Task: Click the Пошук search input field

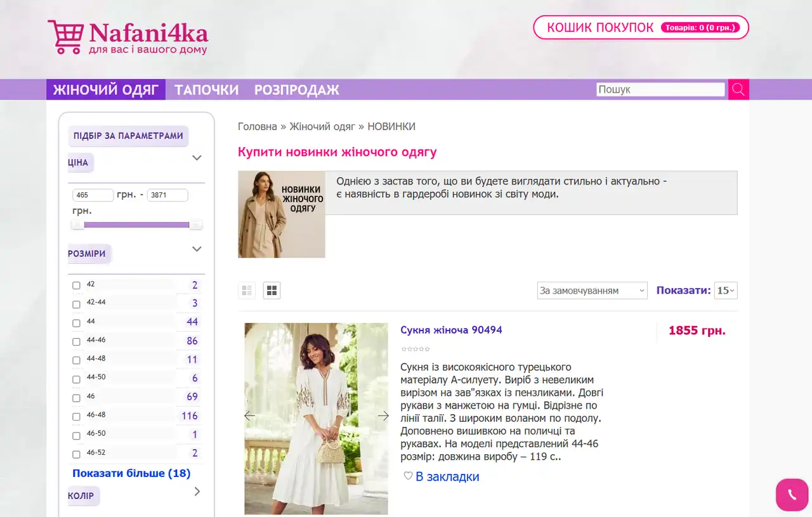Action: pyautogui.click(x=660, y=89)
